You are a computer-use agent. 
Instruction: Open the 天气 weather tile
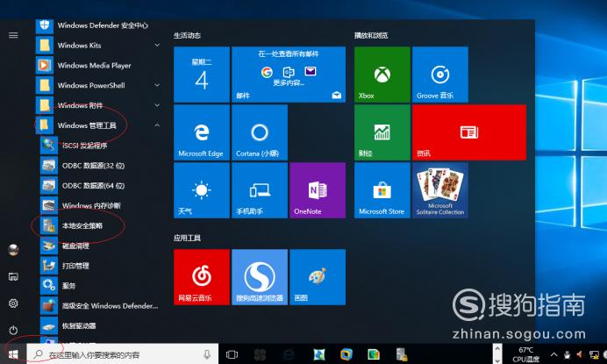202,190
